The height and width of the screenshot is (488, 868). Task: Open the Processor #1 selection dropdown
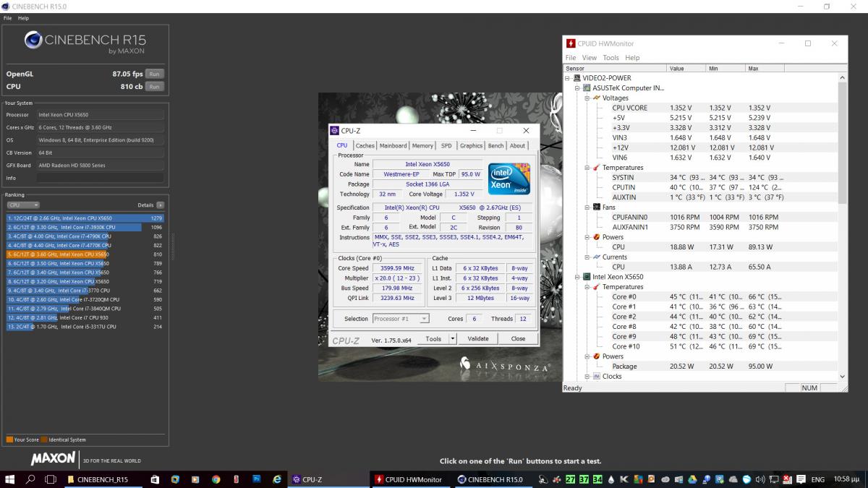(x=401, y=318)
